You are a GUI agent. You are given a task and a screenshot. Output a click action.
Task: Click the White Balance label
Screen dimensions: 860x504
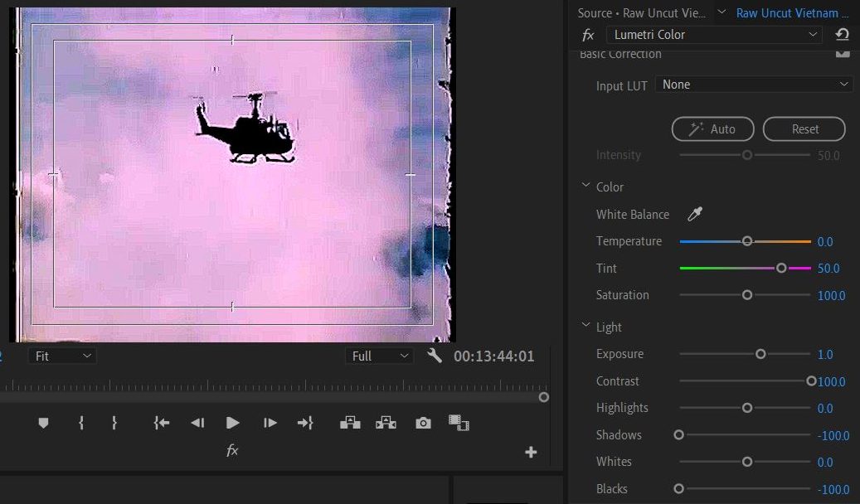[633, 215]
